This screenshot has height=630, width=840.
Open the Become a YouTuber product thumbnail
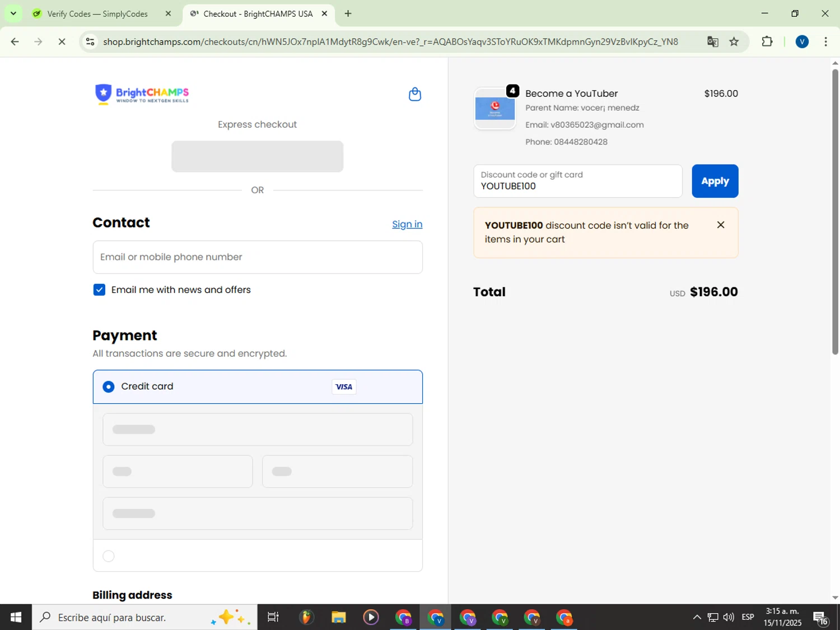click(x=495, y=109)
